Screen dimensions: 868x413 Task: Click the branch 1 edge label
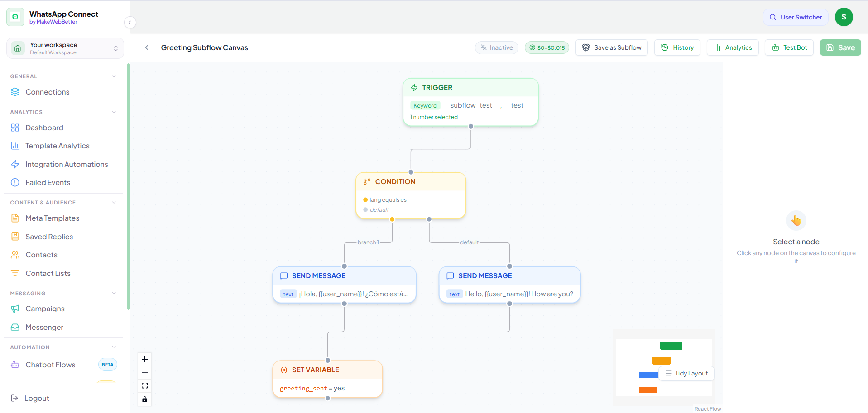[368, 242]
